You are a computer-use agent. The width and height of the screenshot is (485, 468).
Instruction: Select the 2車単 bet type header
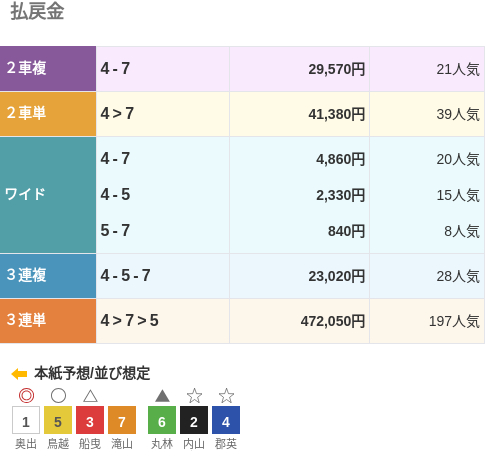coord(48,114)
